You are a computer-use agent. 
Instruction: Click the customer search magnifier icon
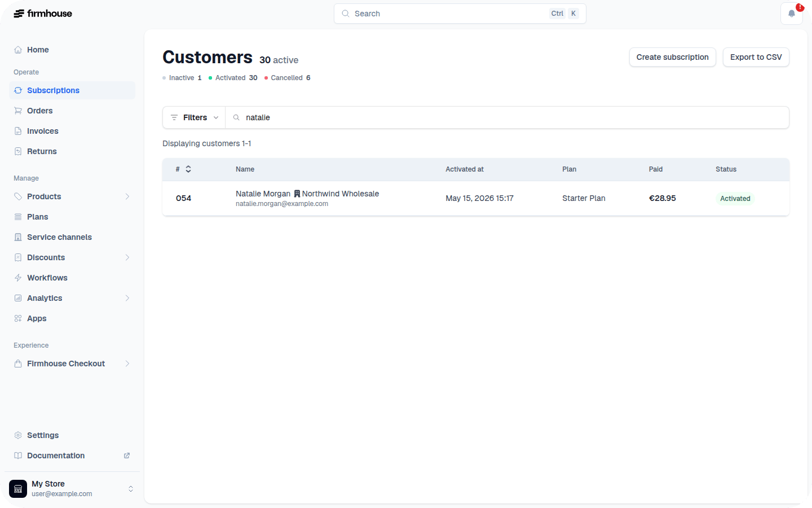[236, 117]
